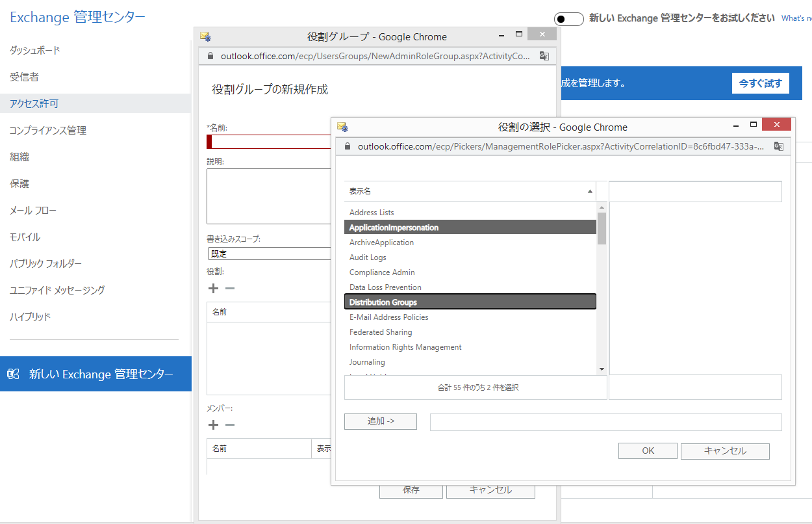
Task: Maximize the 役割の選択 window
Action: 754,124
